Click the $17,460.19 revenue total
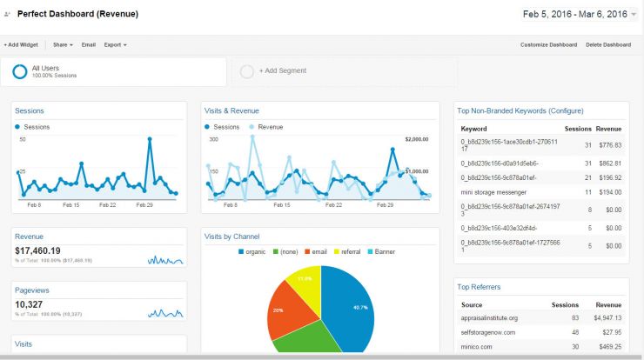 click(x=37, y=250)
